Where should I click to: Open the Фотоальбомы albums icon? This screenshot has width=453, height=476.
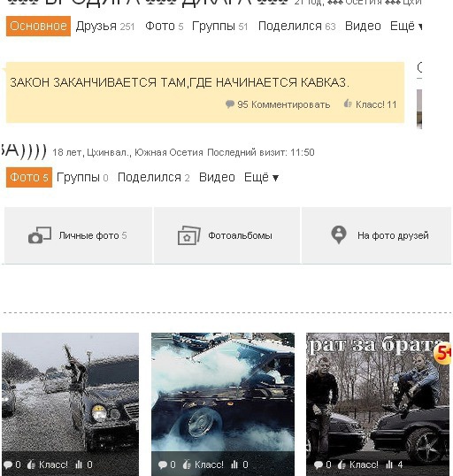188,235
